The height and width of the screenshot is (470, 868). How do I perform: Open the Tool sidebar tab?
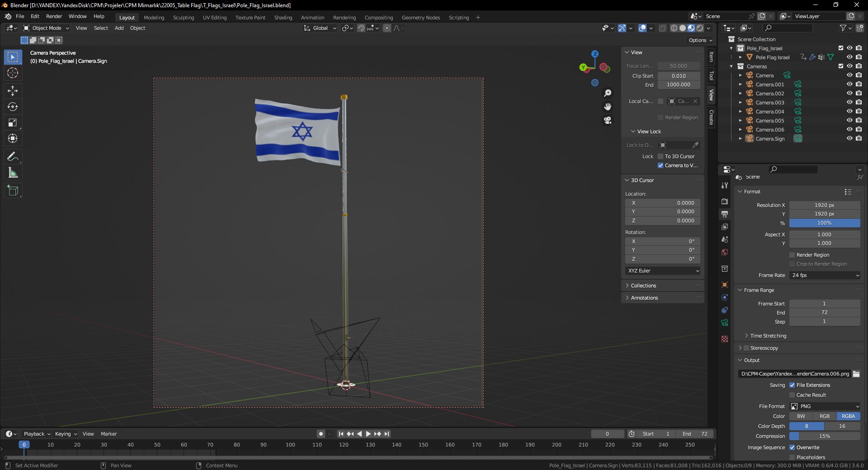[x=711, y=75]
